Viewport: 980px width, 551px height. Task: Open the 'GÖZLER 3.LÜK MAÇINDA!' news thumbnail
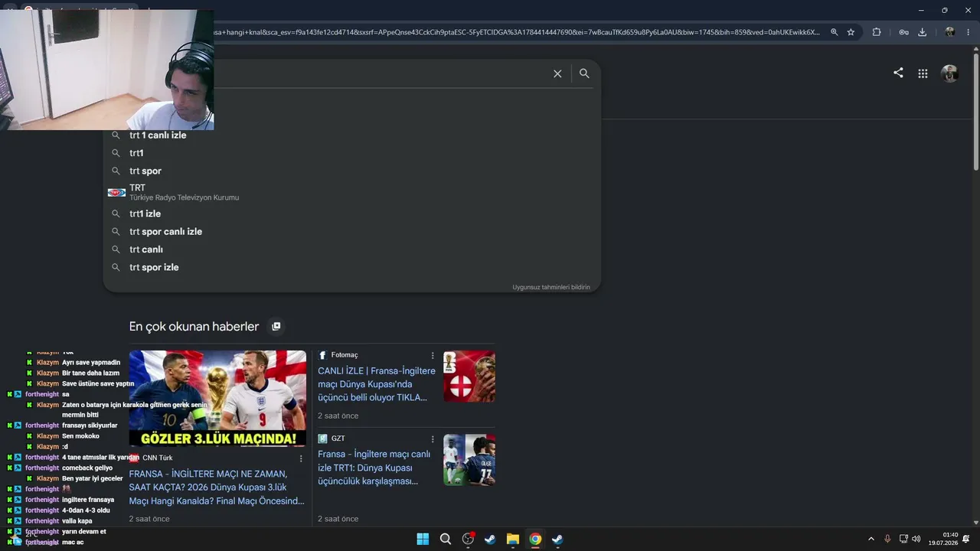click(217, 398)
